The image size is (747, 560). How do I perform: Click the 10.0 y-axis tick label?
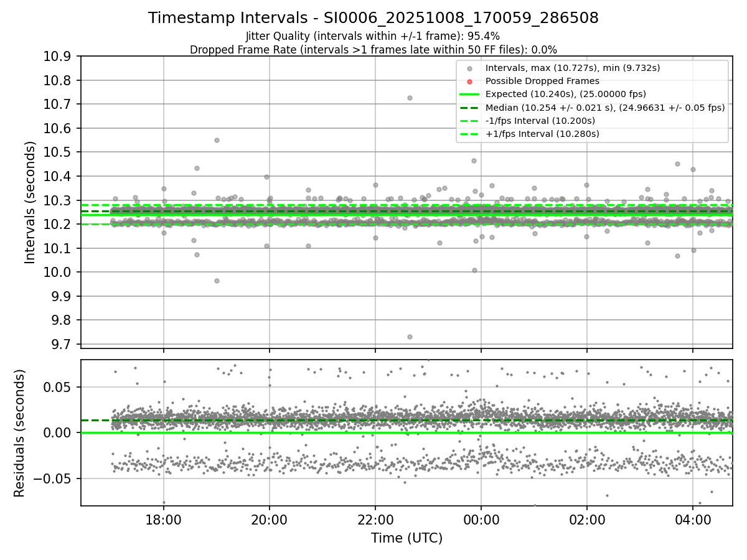58,272
